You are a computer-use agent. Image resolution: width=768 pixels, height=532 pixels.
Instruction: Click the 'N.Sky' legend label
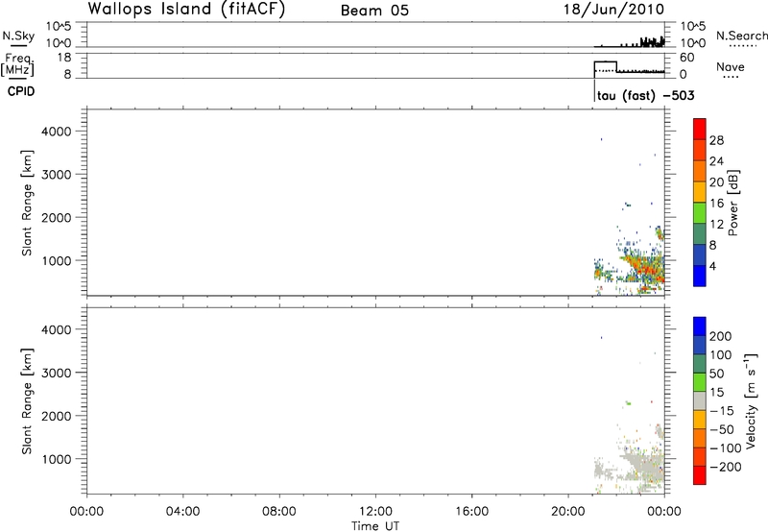18,36
